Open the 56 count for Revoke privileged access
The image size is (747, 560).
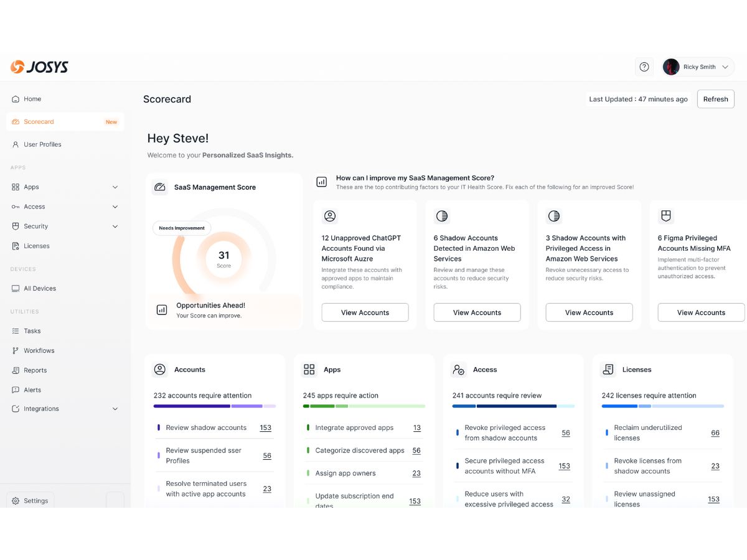566,433
